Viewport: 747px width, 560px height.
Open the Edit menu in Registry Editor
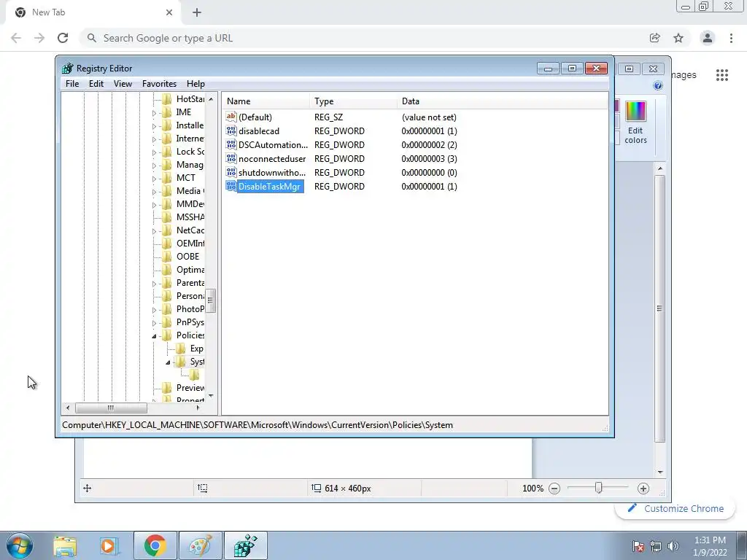96,84
